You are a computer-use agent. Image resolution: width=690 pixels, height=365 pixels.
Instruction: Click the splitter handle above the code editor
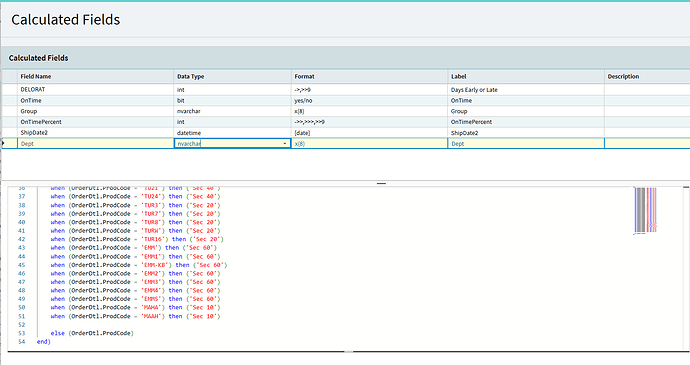point(382,183)
